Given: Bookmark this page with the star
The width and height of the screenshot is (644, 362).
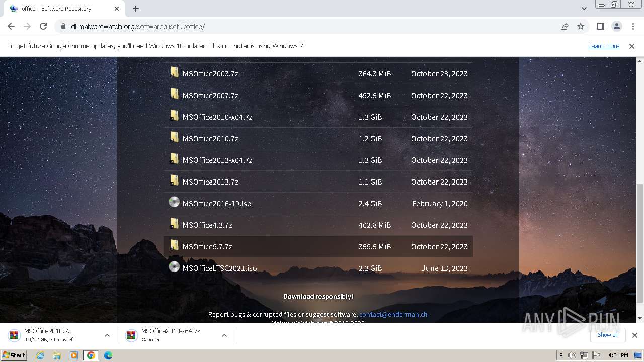Looking at the screenshot, I should pos(581,26).
